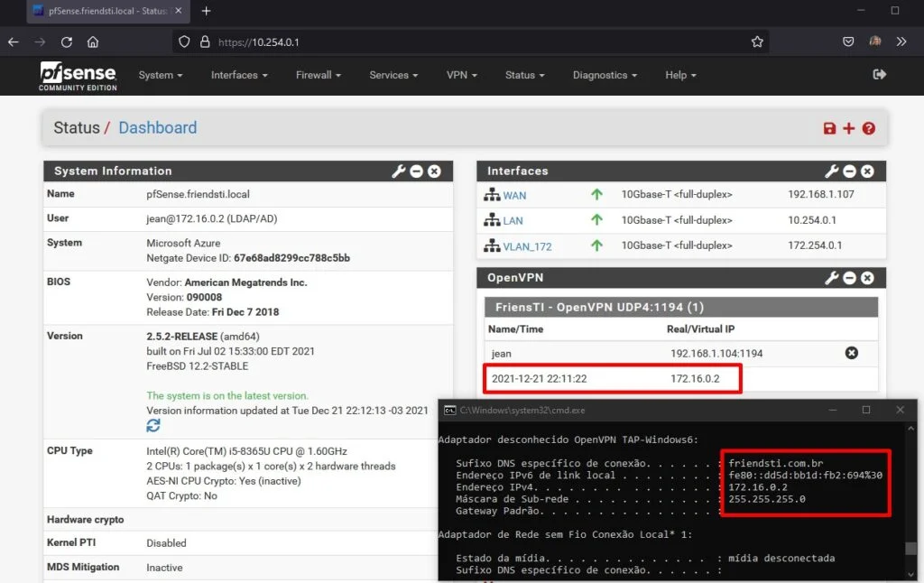The width and height of the screenshot is (924, 583).
Task: Minimize the OpenVPN widget
Action: click(850, 278)
